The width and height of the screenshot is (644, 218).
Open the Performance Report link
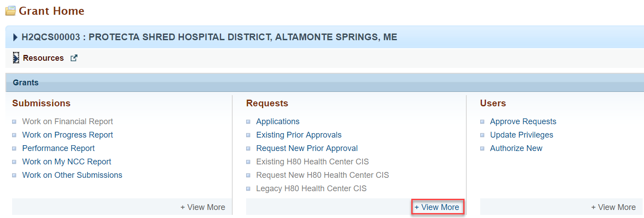point(59,148)
